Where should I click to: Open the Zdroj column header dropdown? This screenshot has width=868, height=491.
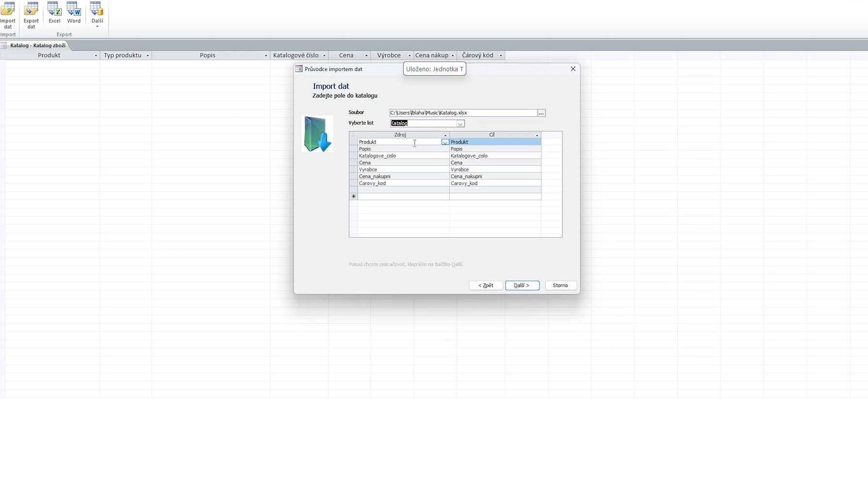tap(445, 135)
